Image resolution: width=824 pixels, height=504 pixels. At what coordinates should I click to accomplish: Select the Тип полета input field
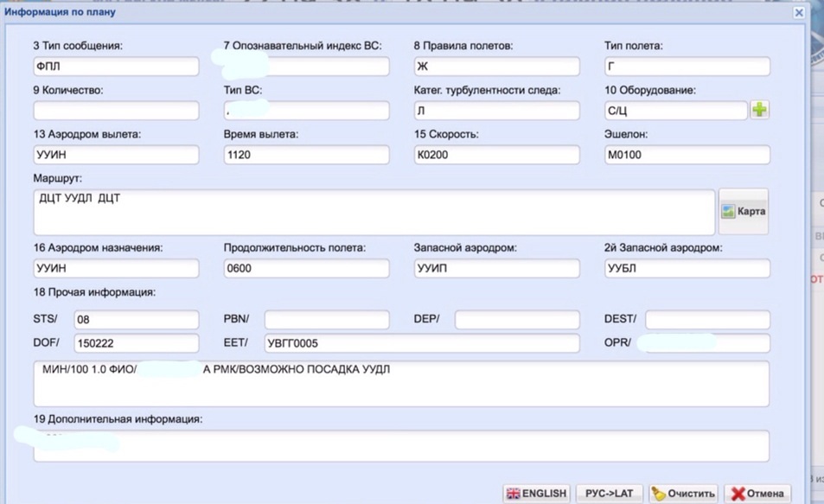coord(687,67)
